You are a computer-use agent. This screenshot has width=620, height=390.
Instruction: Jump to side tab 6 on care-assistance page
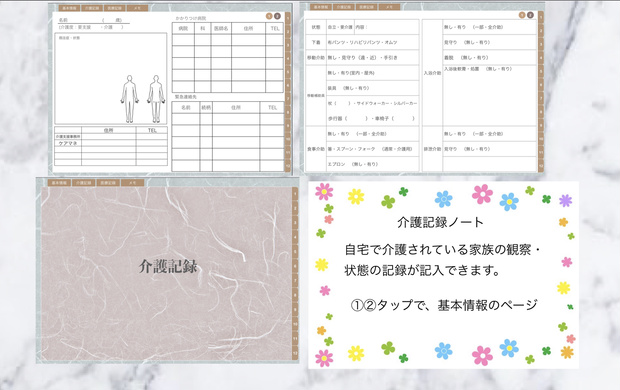541,85
